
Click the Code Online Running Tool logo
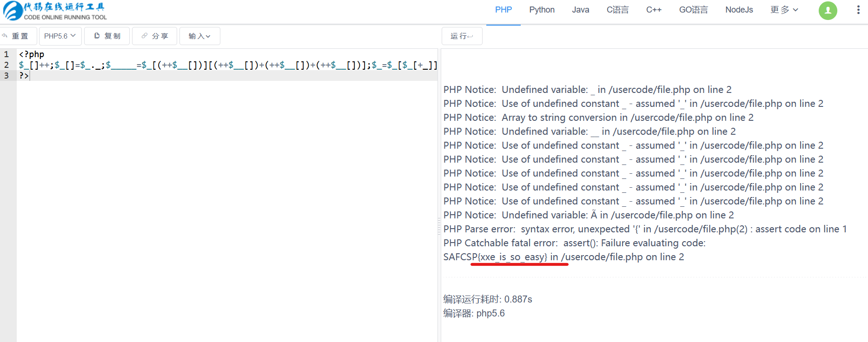(x=55, y=11)
